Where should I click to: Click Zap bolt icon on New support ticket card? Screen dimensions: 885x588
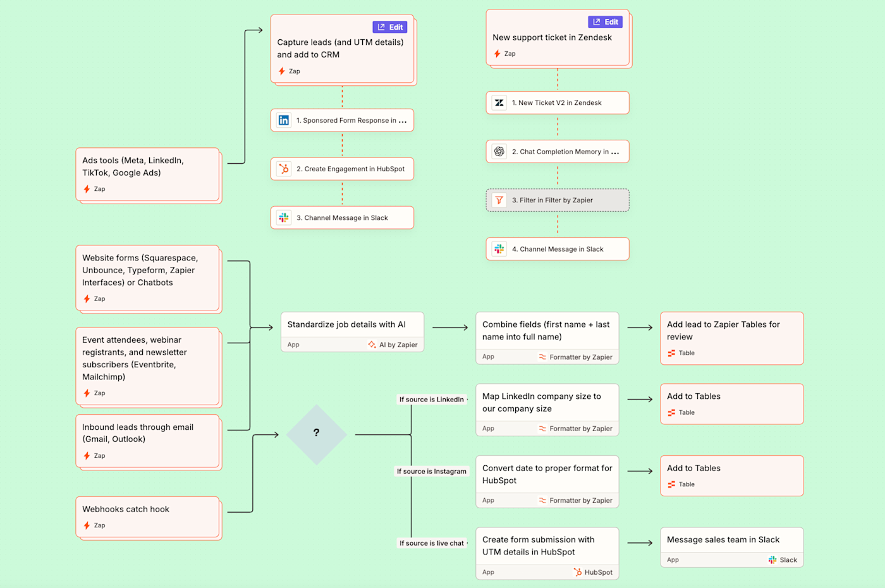[497, 54]
